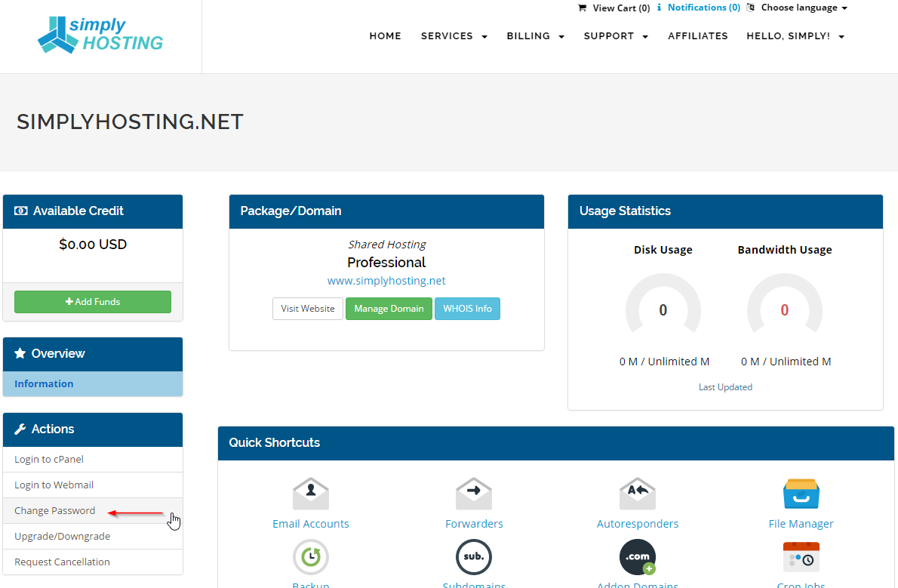Click the Disk Usage gauge
Screen dimensions: 898x588
coord(663,303)
